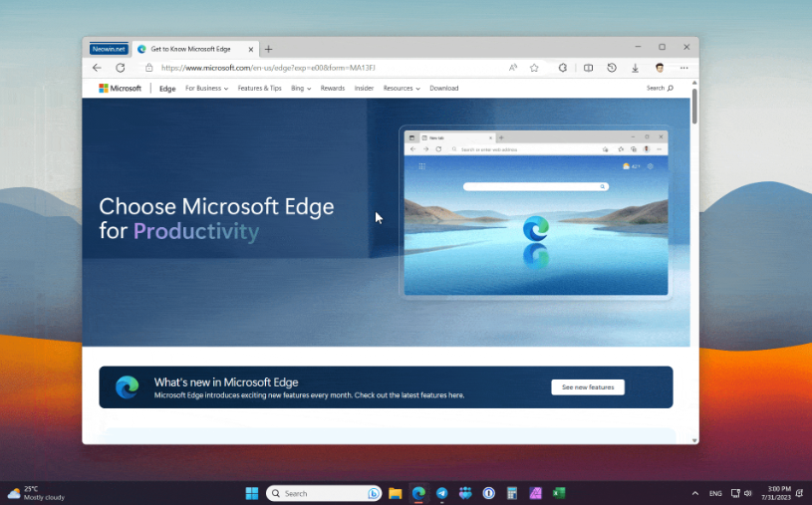Open the weather widget showing 25°C

click(36, 493)
